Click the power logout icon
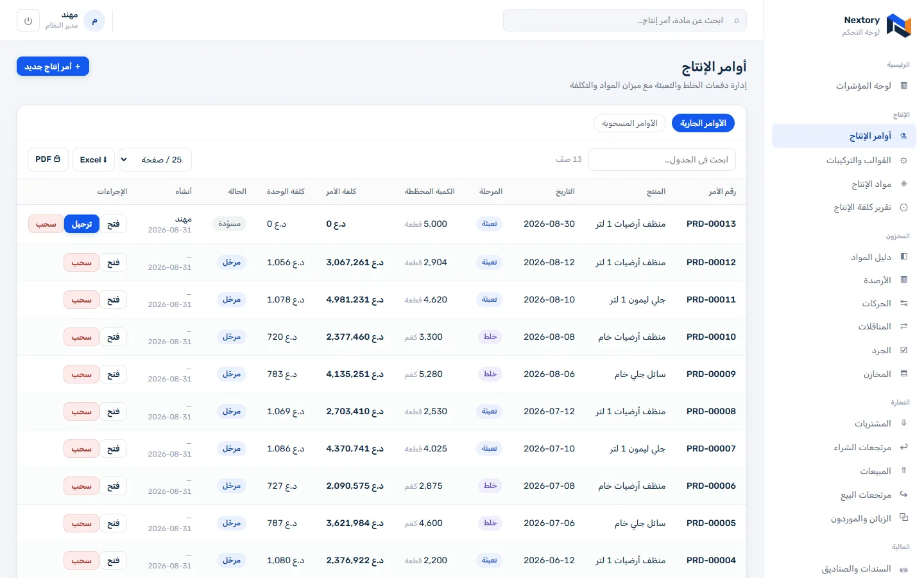924x578 pixels. tap(28, 21)
